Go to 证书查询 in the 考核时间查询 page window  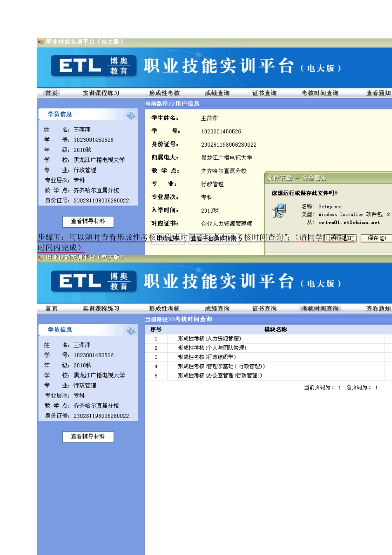[264, 308]
